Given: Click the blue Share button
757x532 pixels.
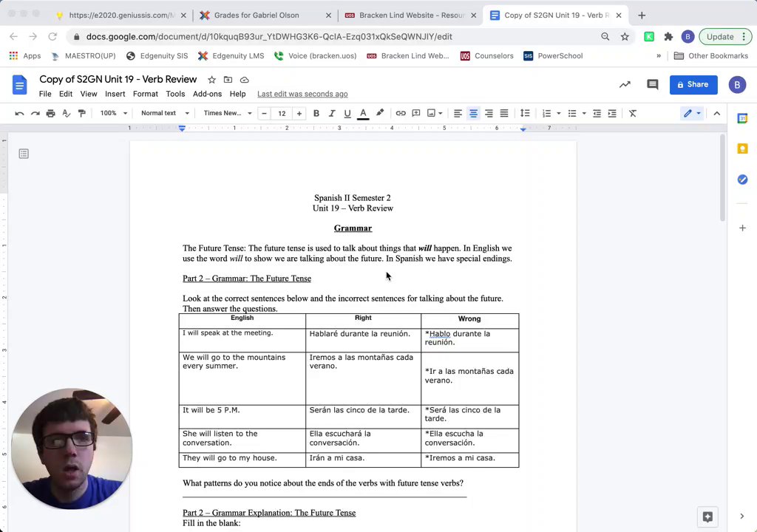Looking at the screenshot, I should 693,84.
